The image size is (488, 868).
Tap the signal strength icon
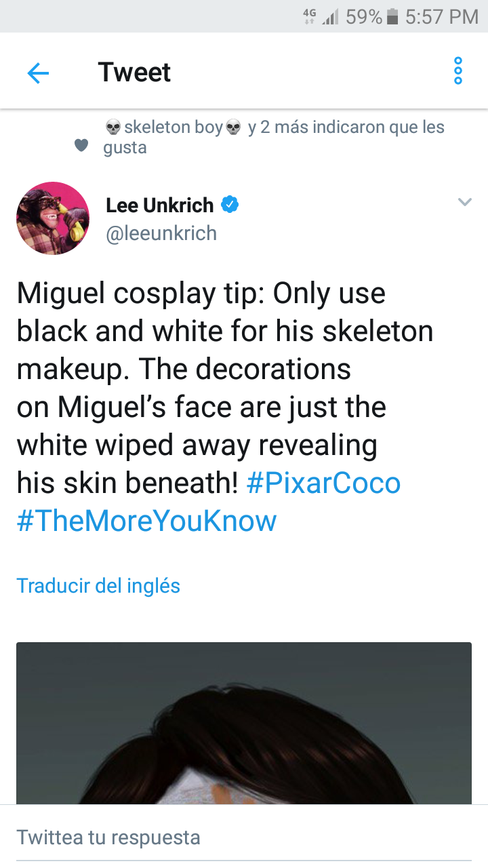(331, 18)
